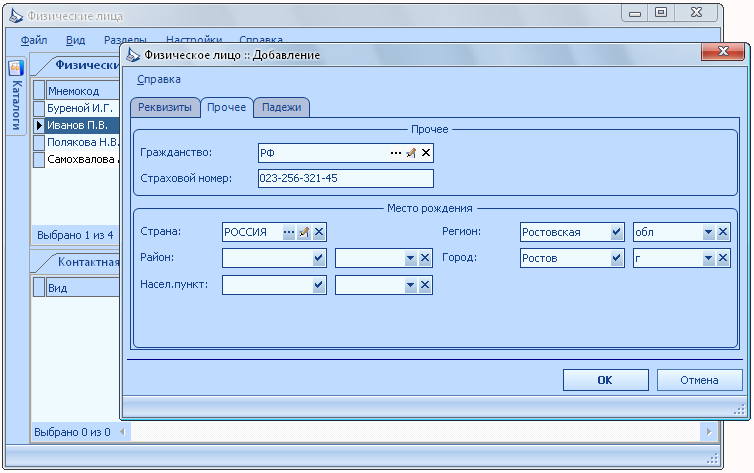Clear the Страна field

319,232
